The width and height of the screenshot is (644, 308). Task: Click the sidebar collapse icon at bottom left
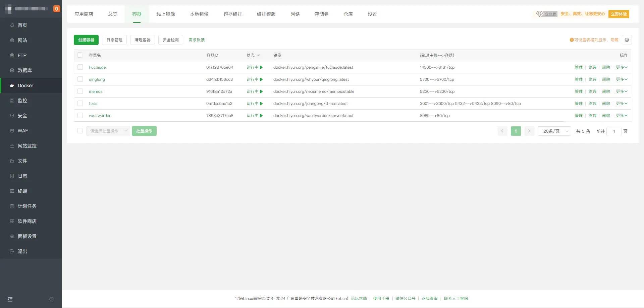coord(10,299)
